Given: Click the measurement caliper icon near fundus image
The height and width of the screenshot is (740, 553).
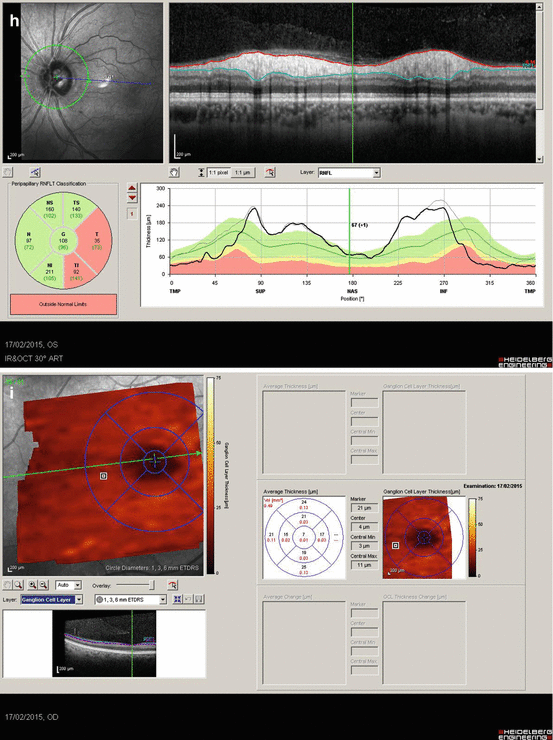Looking at the screenshot, I should tap(35, 172).
